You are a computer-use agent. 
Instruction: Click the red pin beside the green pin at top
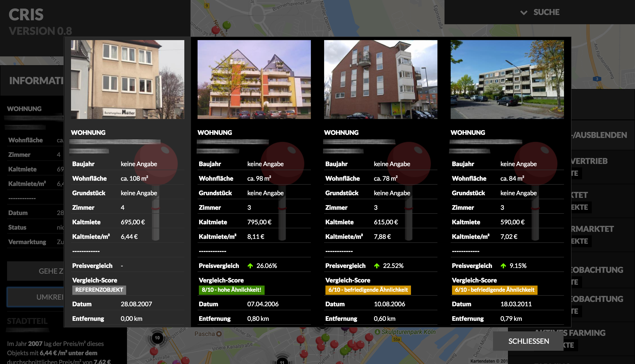(215, 30)
